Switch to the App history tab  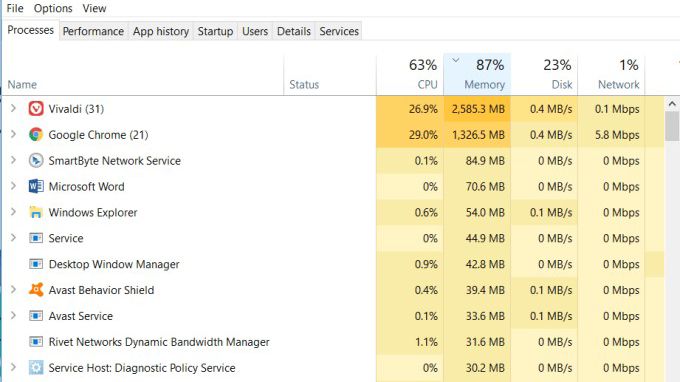coord(161,31)
